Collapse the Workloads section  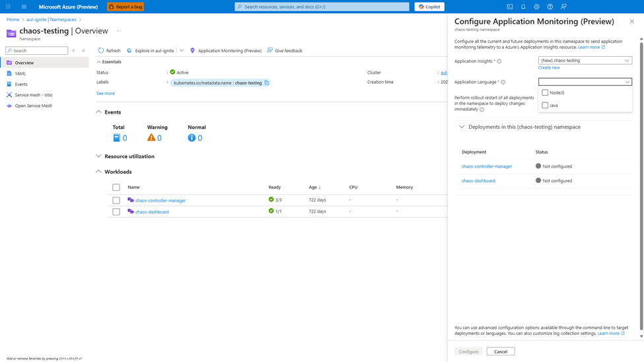pyautogui.click(x=98, y=171)
